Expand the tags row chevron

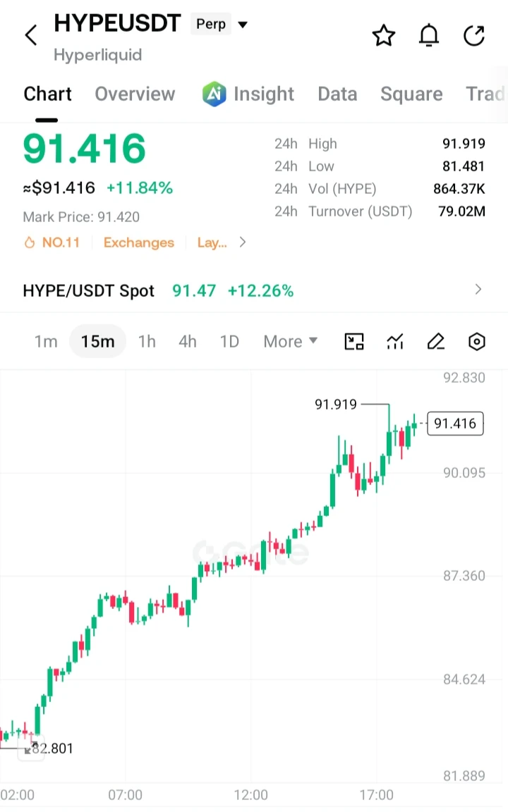(x=243, y=242)
